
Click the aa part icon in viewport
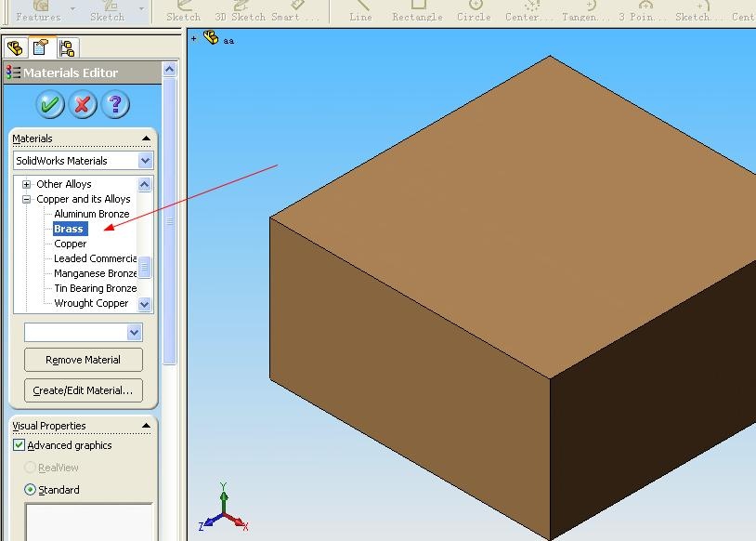pyautogui.click(x=211, y=37)
